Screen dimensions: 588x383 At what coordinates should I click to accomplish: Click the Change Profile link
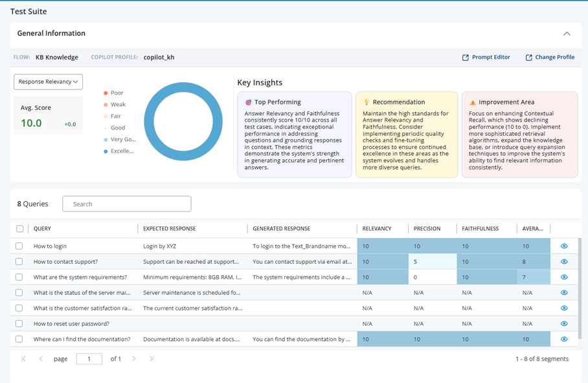click(x=550, y=58)
